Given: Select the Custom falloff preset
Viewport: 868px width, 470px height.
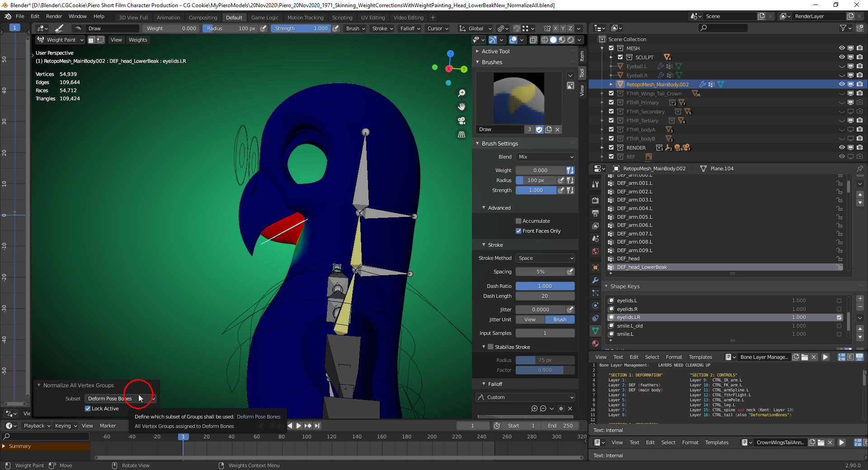Looking at the screenshot, I should (x=524, y=397).
